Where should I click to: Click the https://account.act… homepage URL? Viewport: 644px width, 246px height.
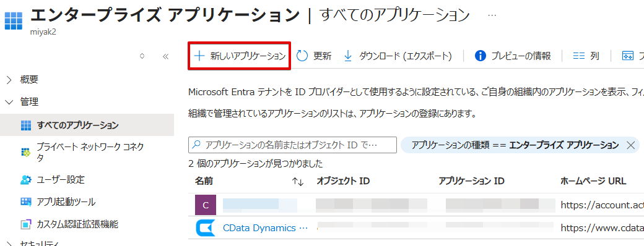[602, 205]
